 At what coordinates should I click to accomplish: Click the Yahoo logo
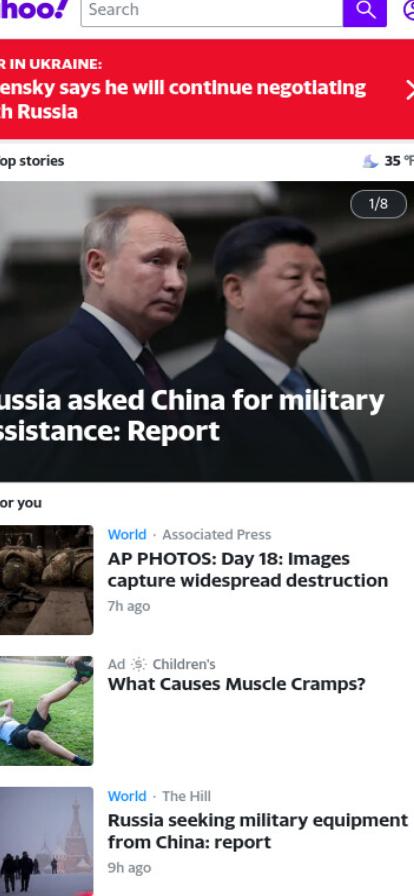[34, 10]
